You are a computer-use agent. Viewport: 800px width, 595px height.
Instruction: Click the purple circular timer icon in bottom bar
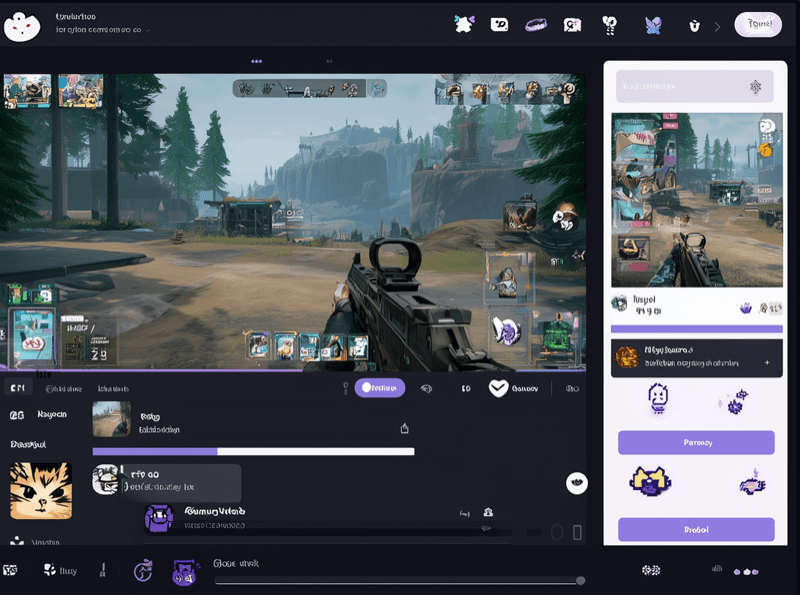[x=143, y=571]
